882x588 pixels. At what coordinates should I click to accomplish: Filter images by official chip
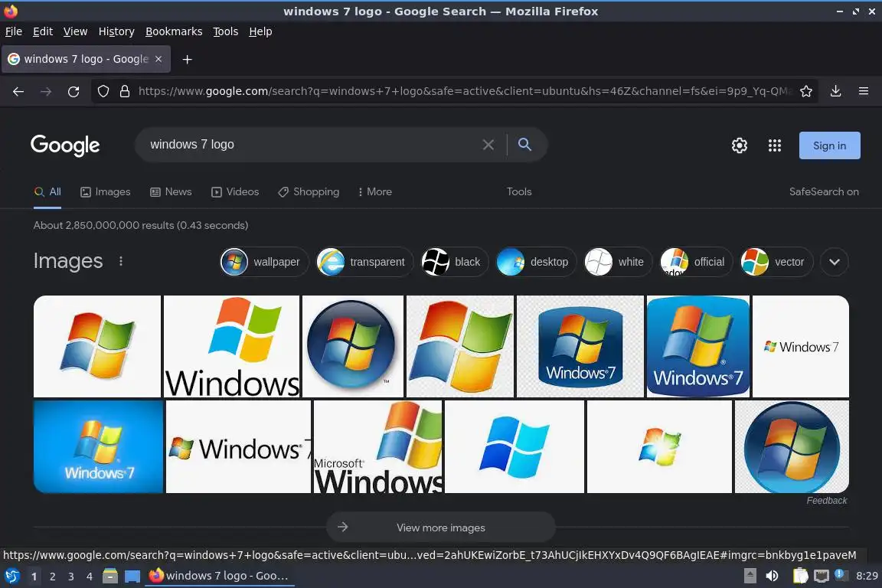[x=696, y=262]
